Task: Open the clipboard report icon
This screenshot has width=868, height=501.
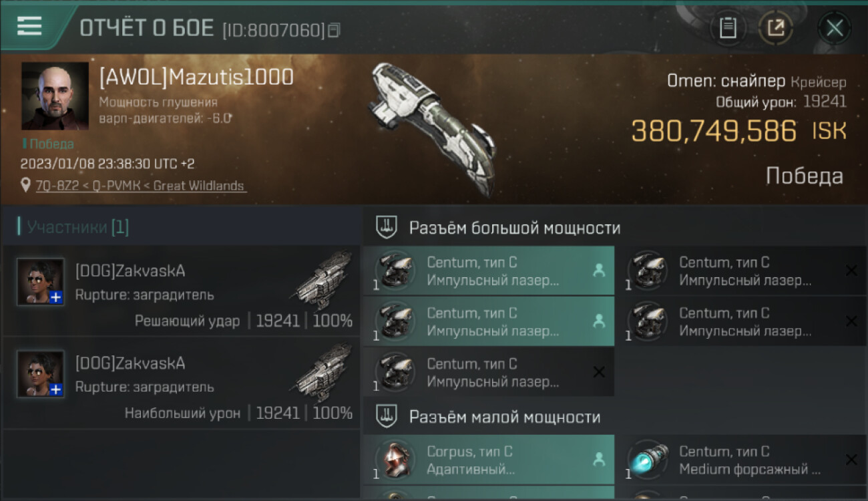Action: (x=728, y=28)
